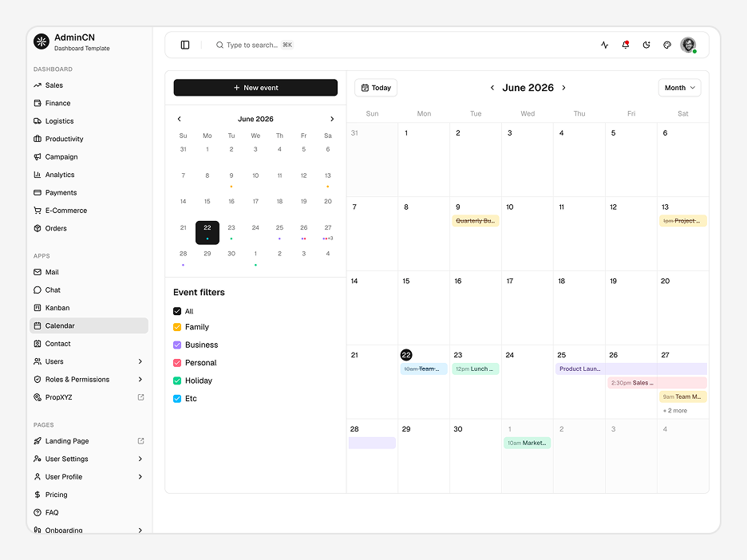Click the E-Commerce cart icon

[38, 210]
